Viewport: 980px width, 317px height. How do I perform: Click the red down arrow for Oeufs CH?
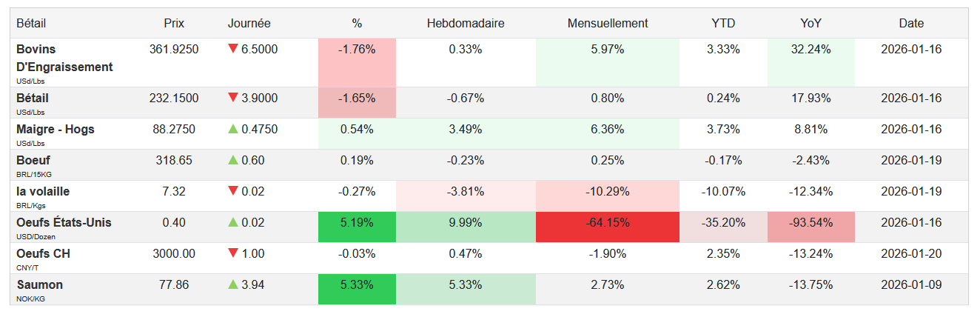(x=233, y=253)
